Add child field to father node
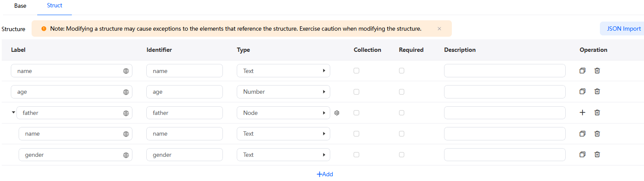Screen dimensions: 644x181 [x=583, y=112]
